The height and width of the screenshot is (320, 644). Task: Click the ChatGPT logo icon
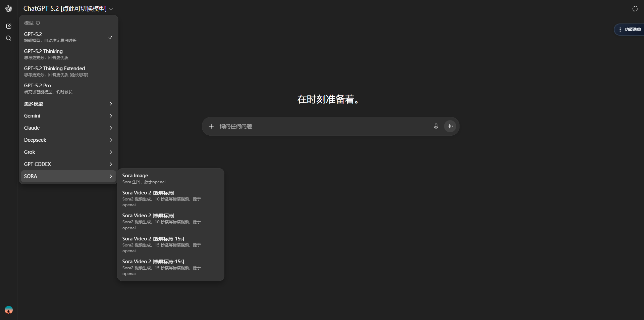[9, 9]
